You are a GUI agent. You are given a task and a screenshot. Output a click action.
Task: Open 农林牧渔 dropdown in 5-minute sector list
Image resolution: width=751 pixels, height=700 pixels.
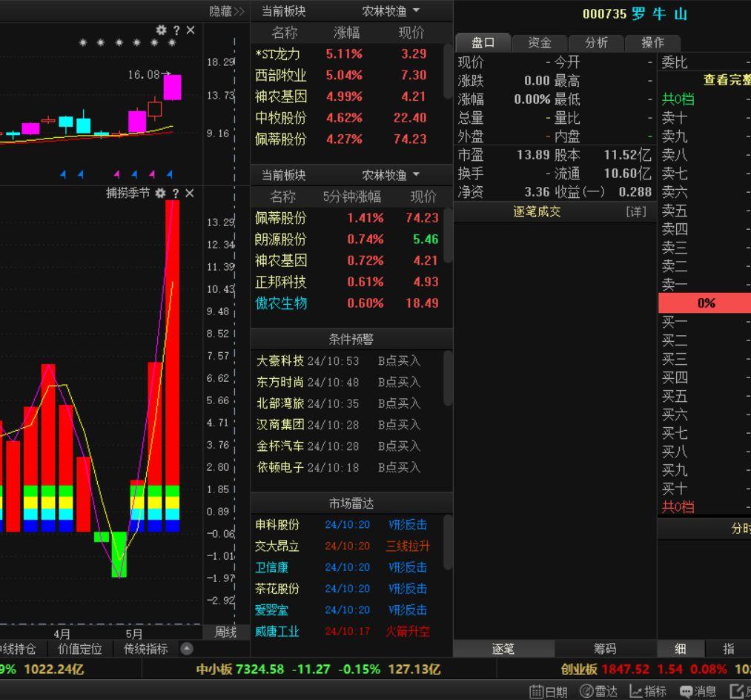pyautogui.click(x=391, y=175)
